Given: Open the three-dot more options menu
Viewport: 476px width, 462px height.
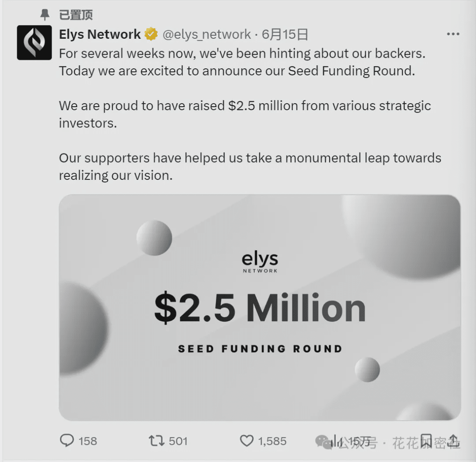Looking at the screenshot, I should tap(453, 34).
